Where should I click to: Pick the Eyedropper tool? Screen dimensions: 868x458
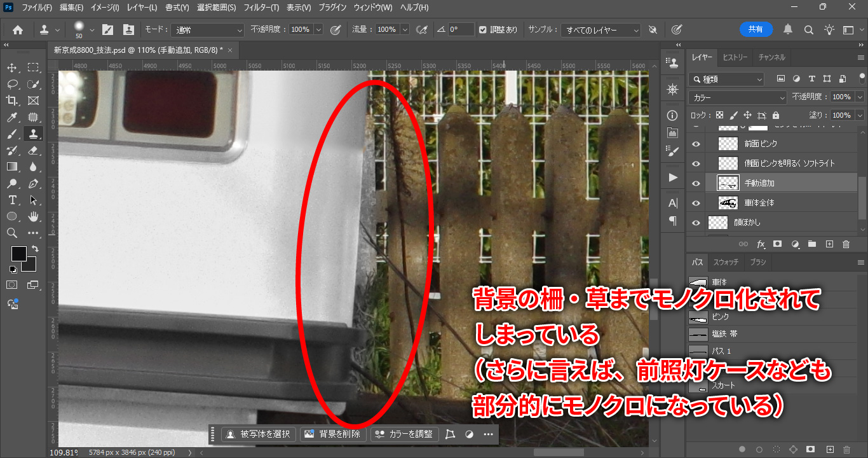pos(12,117)
